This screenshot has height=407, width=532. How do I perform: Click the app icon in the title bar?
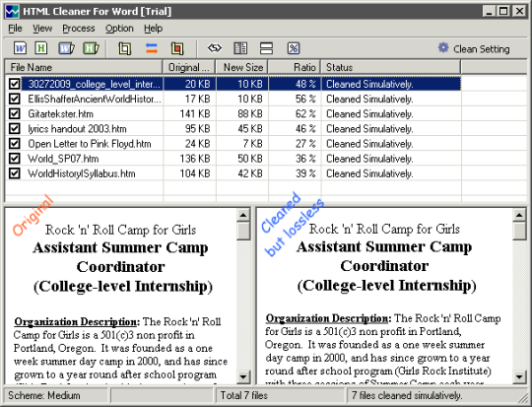point(12,12)
